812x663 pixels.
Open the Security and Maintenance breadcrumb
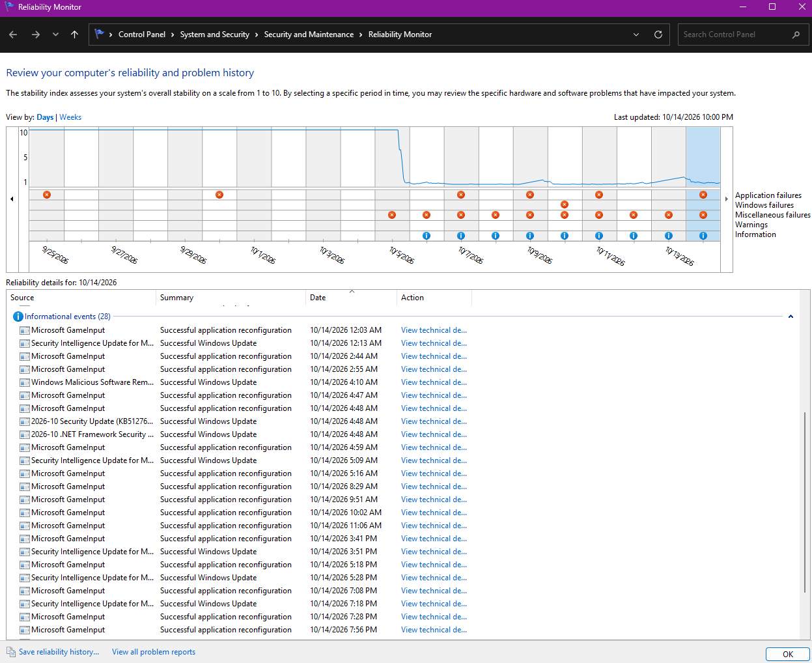(x=309, y=35)
